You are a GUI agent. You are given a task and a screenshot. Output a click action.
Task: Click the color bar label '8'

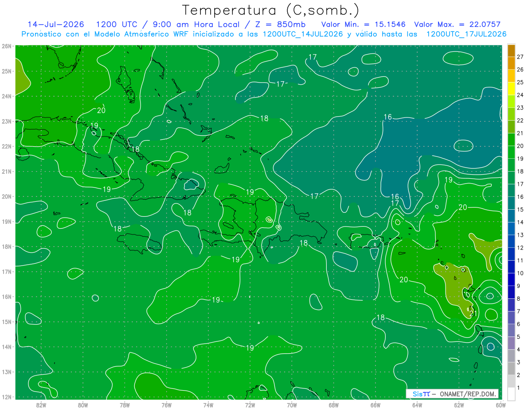pyautogui.click(x=519, y=298)
